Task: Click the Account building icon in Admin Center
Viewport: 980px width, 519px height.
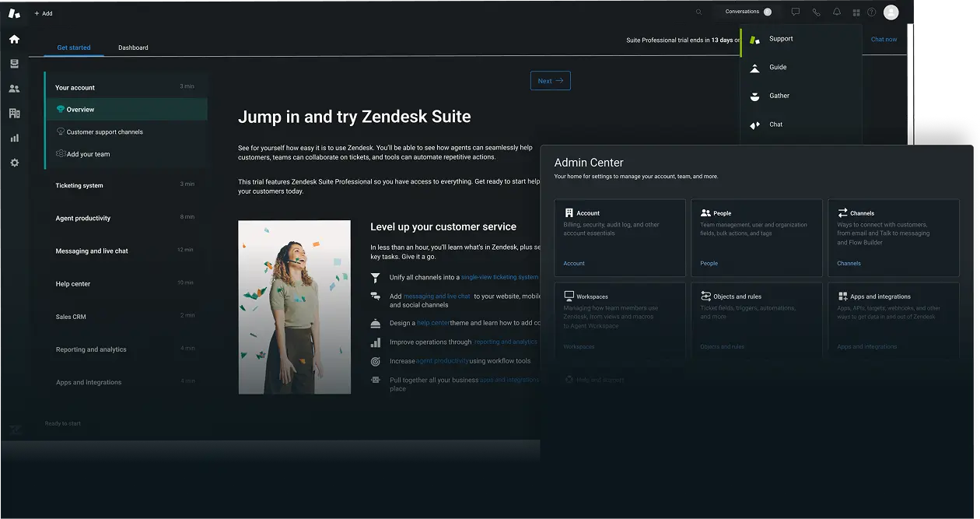Action: (569, 212)
